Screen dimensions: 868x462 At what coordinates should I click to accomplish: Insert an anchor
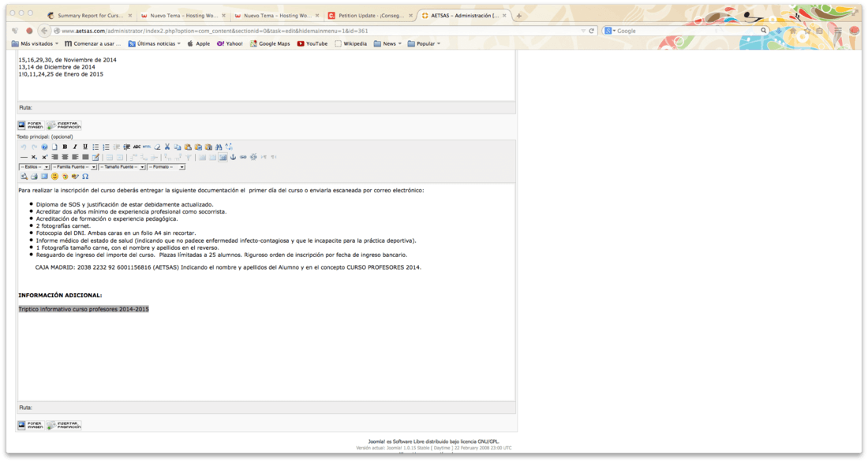[x=233, y=157]
